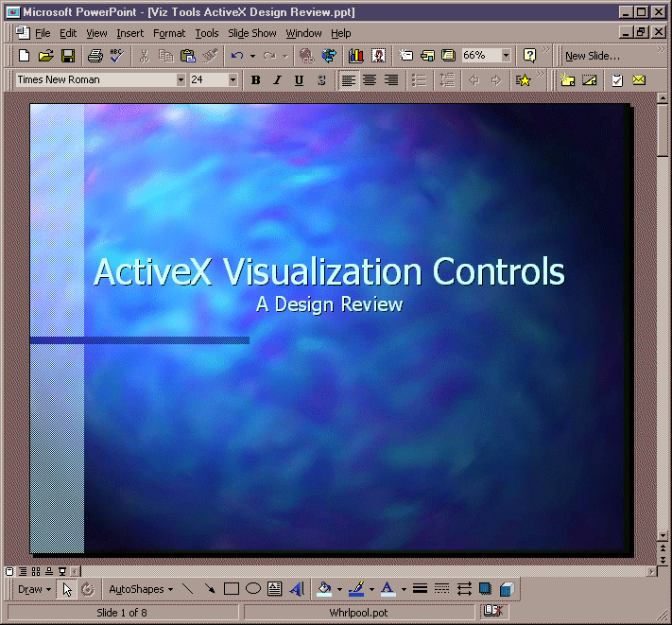The image size is (672, 625).
Task: Open the Office Assistant help icon
Action: click(x=529, y=55)
